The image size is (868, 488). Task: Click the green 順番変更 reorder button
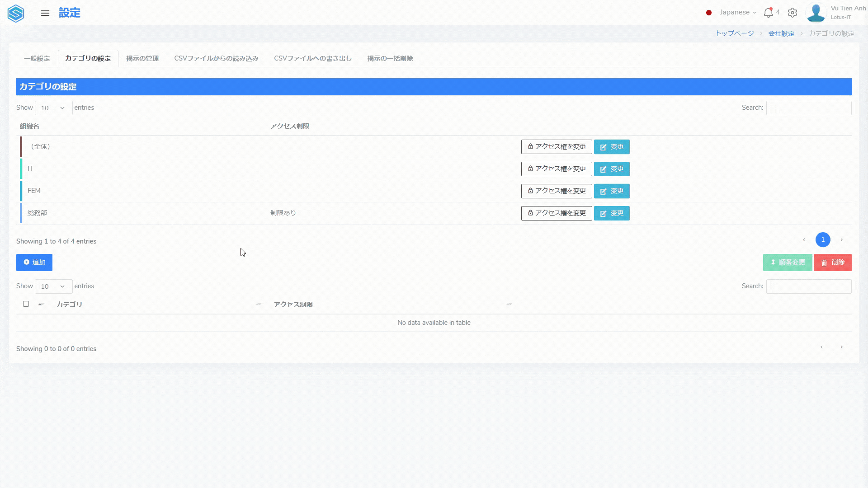click(787, 263)
